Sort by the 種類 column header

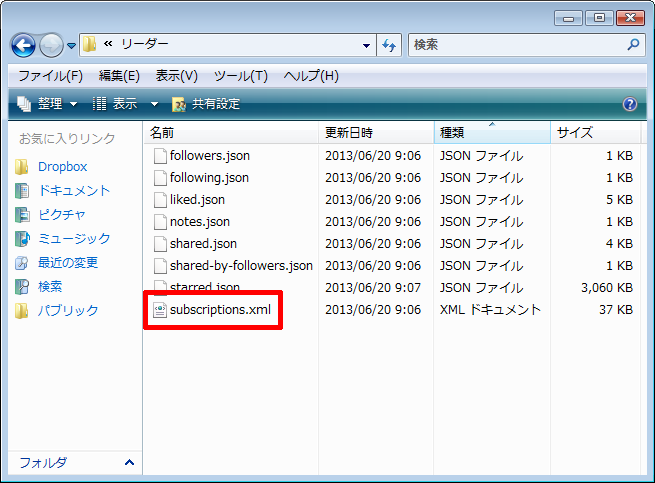point(492,132)
